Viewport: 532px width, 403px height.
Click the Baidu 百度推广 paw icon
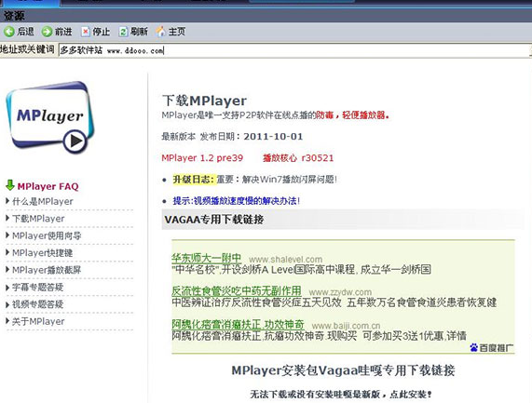coord(474,347)
